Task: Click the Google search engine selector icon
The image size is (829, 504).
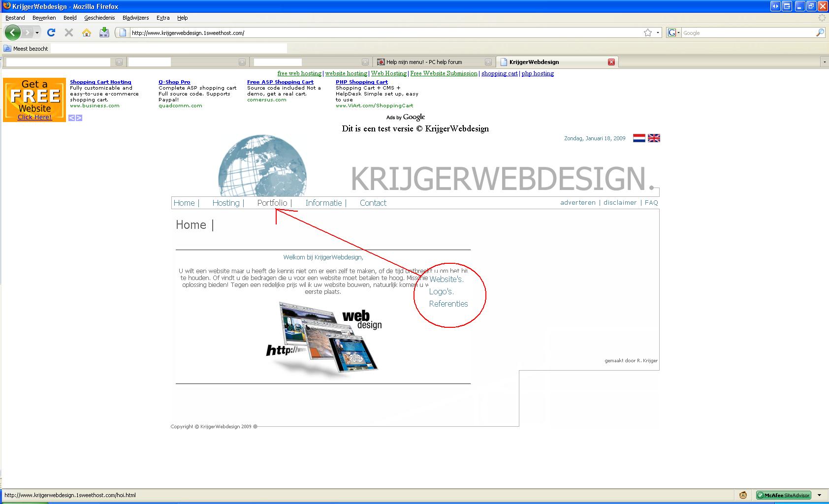Action: click(673, 32)
